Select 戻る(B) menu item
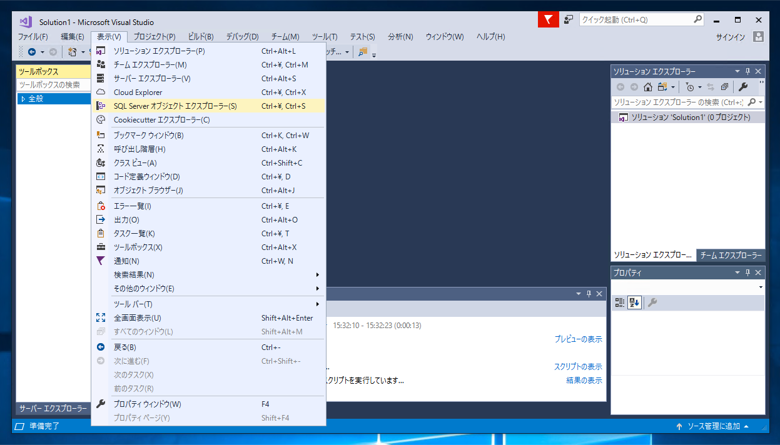This screenshot has width=780, height=445. pyautogui.click(x=209, y=347)
